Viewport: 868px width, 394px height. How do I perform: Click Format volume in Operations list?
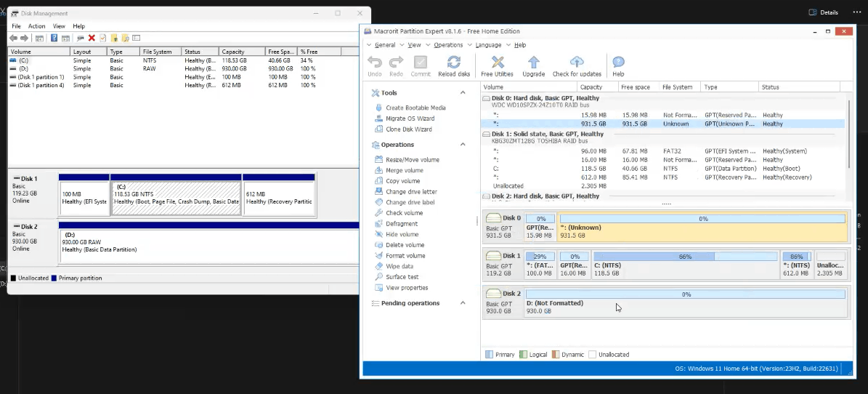tap(405, 256)
